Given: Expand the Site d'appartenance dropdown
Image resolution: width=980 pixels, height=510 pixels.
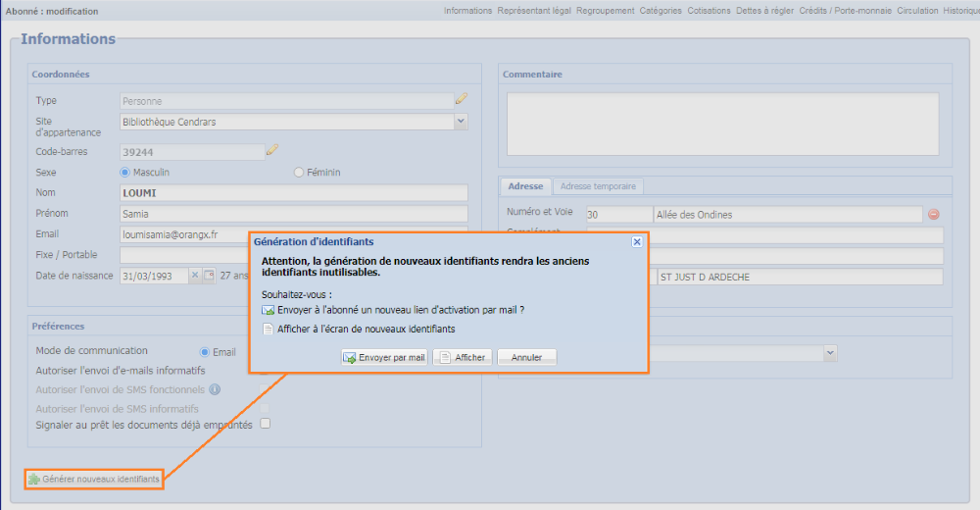Looking at the screenshot, I should coord(461,122).
